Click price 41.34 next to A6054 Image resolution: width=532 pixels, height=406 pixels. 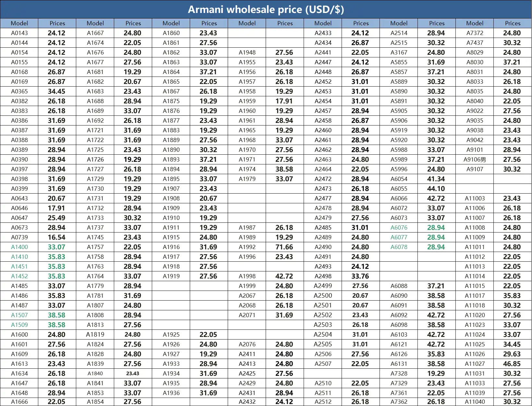436,179
